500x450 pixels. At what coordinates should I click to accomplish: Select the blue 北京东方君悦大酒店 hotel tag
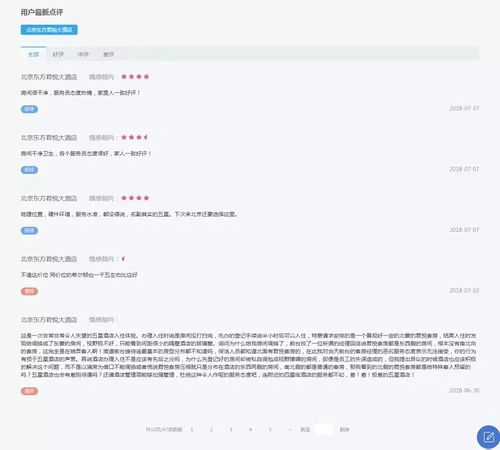49,30
